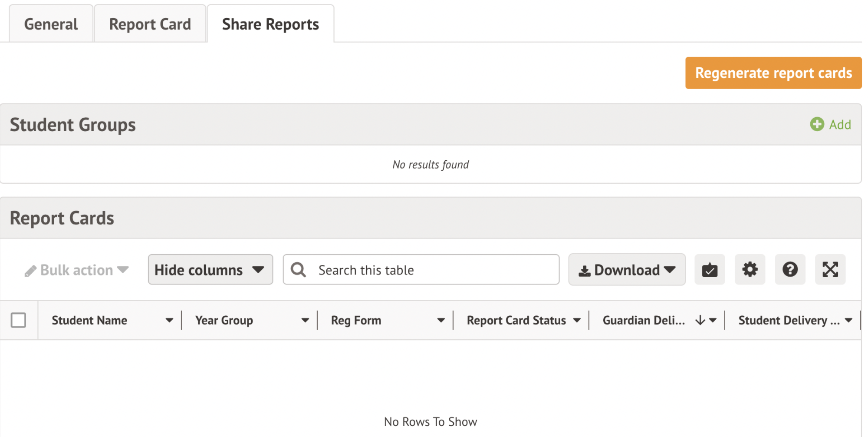Viewport: 868px width, 437px height.
Task: Open the Hide columns dropdown
Action: [x=210, y=270]
